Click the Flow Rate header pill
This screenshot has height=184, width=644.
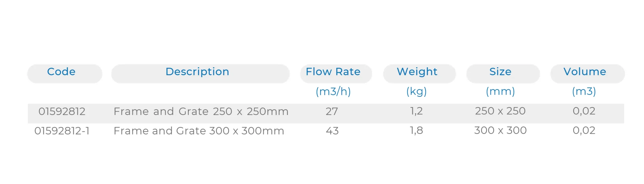(x=333, y=72)
